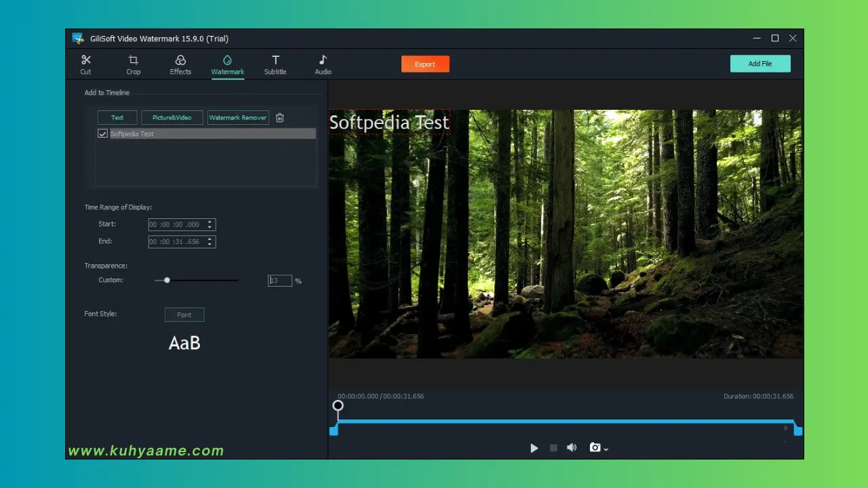Click the timeline playhead marker
Viewport: 868px width, 488px height.
click(x=338, y=406)
